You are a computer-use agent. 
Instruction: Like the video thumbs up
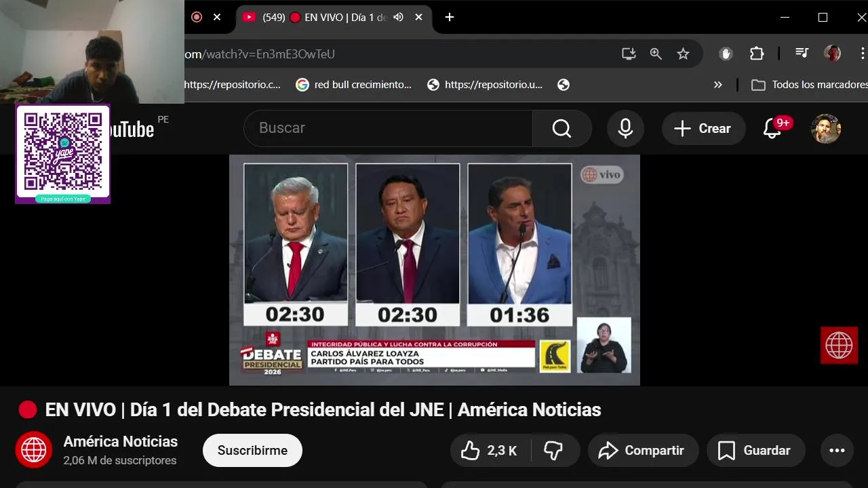click(489, 451)
